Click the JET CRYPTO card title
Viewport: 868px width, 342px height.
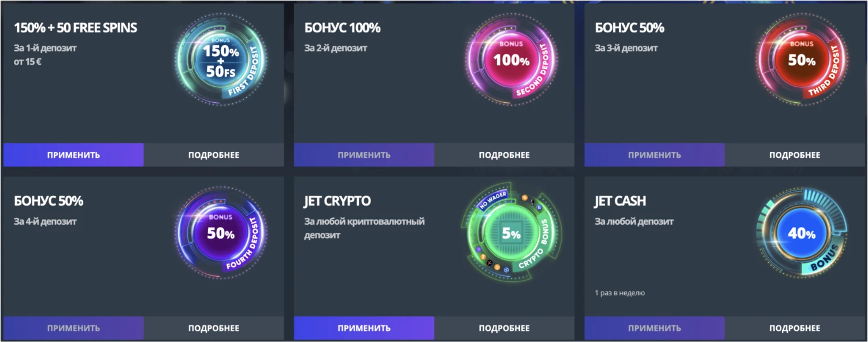(337, 201)
